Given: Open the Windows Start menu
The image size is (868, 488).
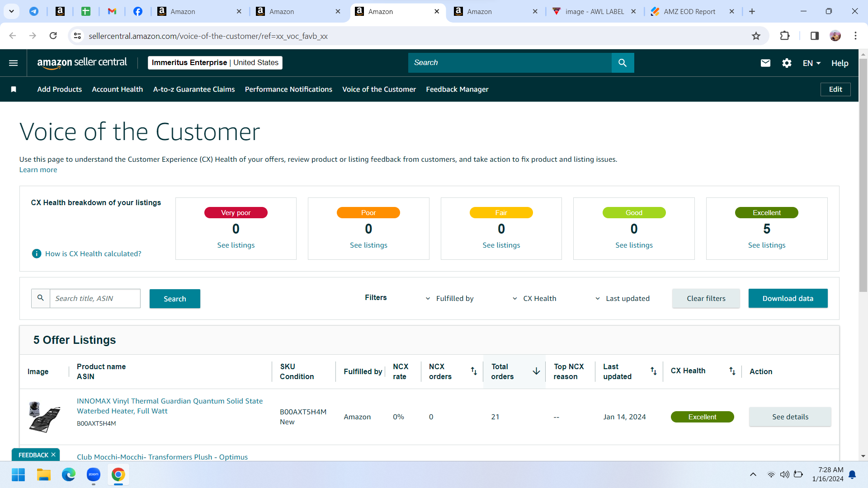Looking at the screenshot, I should click(19, 475).
